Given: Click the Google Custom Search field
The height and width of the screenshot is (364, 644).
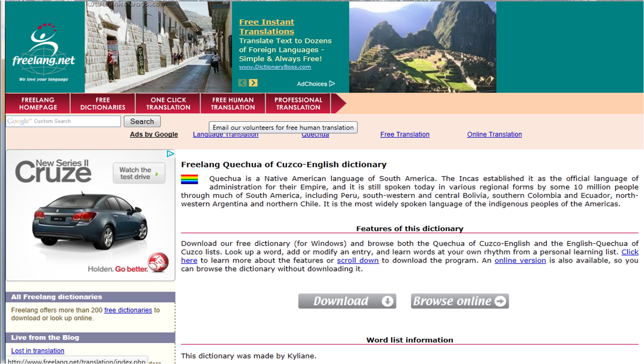Looking at the screenshot, I should tap(63, 121).
